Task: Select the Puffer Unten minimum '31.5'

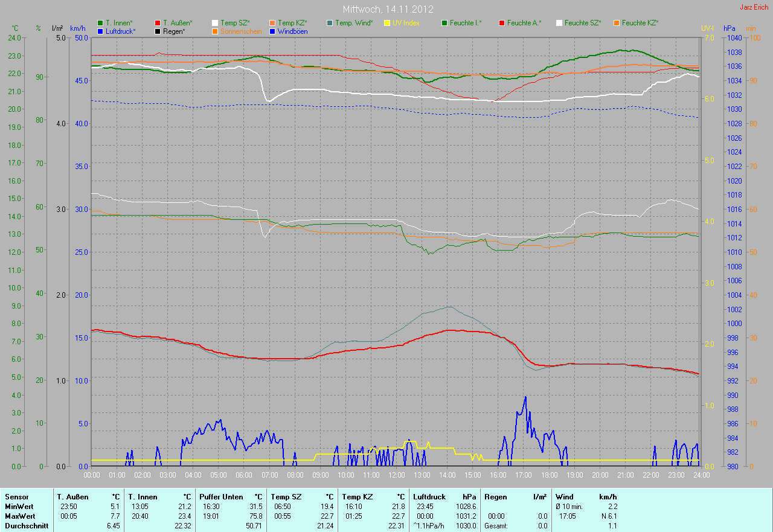Action: (x=255, y=507)
